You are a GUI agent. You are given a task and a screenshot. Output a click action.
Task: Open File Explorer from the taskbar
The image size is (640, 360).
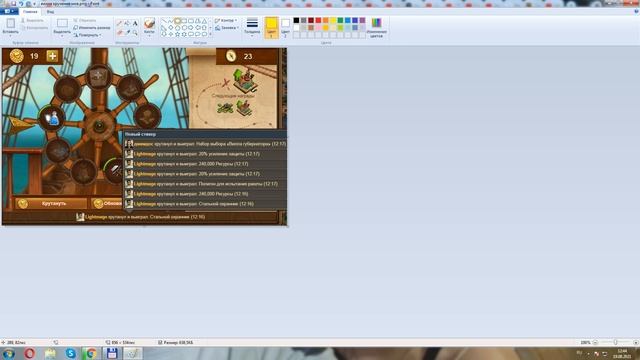(50, 353)
